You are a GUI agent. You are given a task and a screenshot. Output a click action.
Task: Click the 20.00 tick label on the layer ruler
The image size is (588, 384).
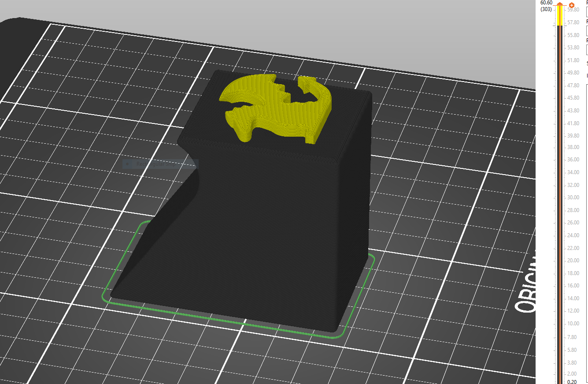[x=573, y=261]
